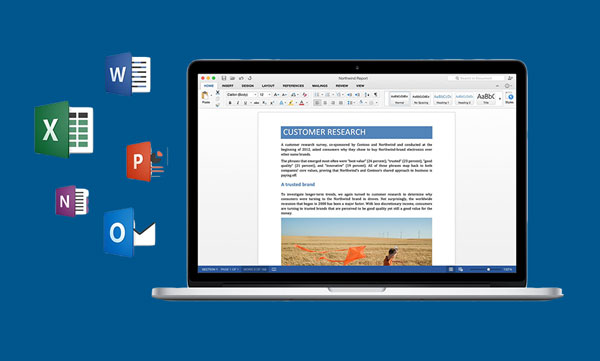
Task: Click the Word app icon
Action: click(x=128, y=74)
